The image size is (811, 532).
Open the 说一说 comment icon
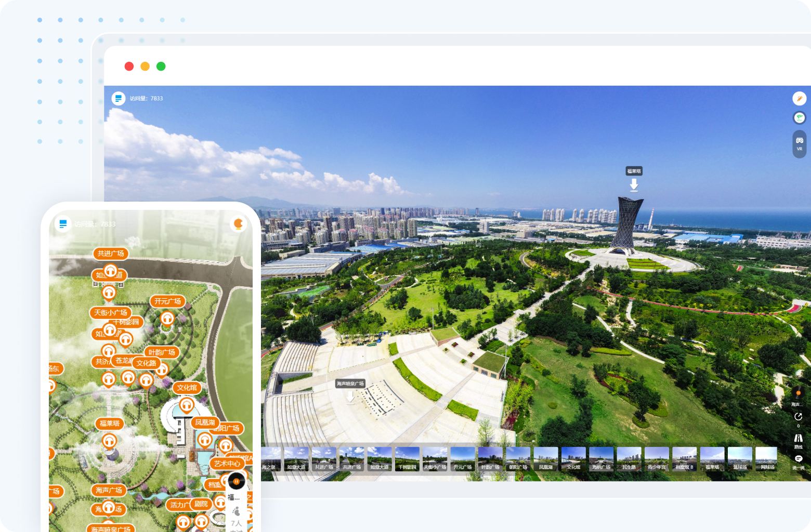click(798, 459)
